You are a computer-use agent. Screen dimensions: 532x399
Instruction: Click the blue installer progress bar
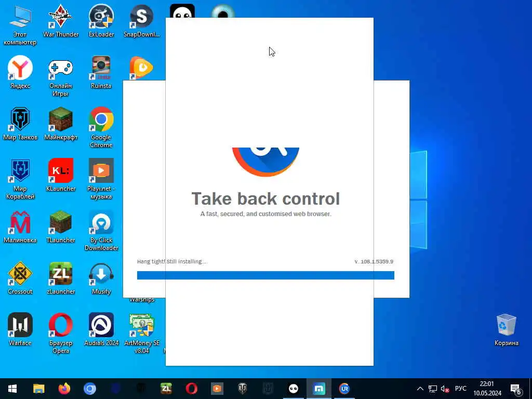click(x=265, y=275)
